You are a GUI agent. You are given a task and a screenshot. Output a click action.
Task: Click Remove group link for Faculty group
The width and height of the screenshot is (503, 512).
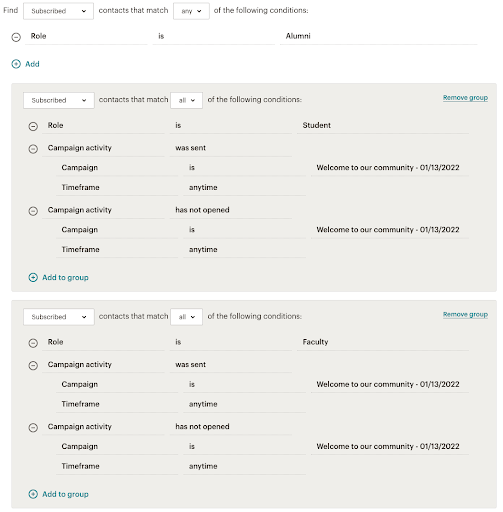pyautogui.click(x=465, y=314)
